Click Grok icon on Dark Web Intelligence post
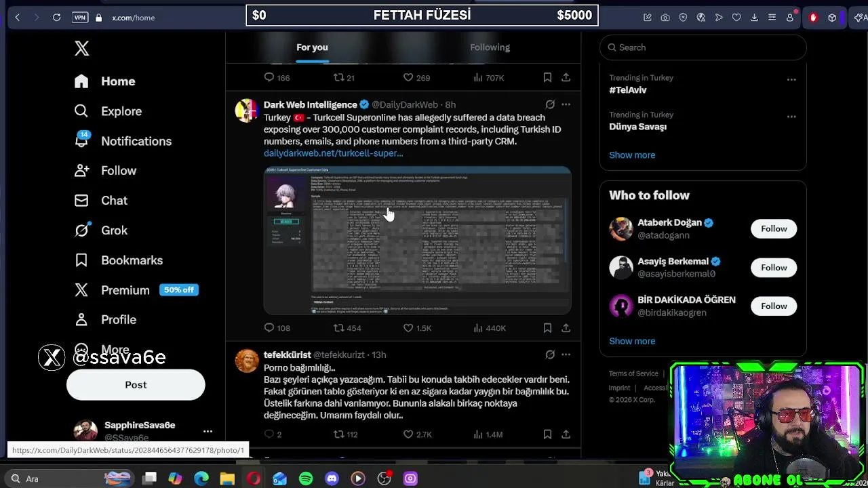Screen dimensions: 868x488 pyautogui.click(x=550, y=105)
